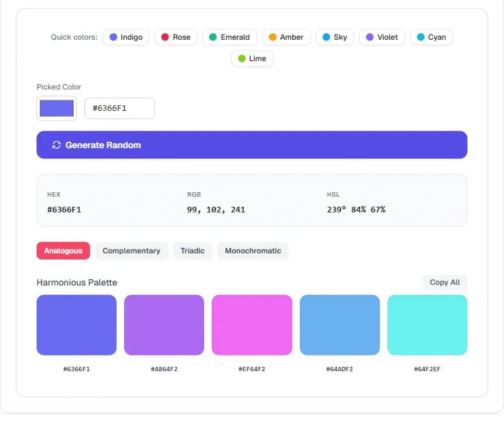Click the Picked Color label

pos(59,87)
